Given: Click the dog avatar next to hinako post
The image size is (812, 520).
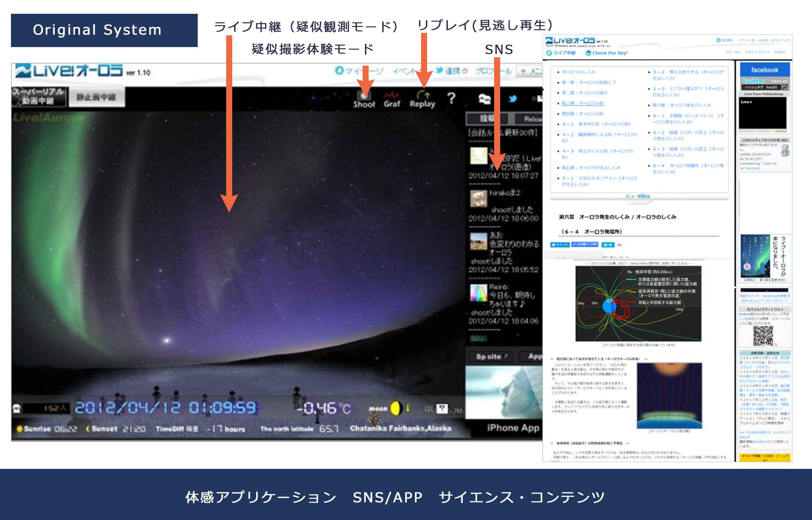Looking at the screenshot, I should [478, 199].
